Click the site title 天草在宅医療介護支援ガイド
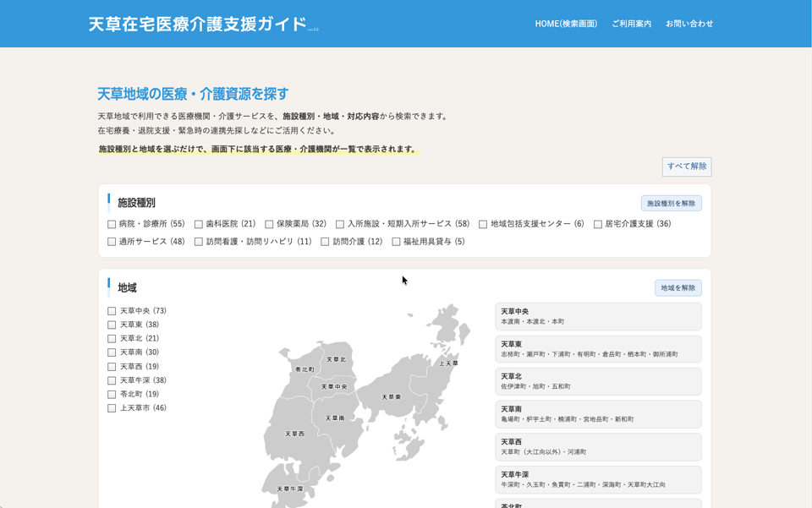The height and width of the screenshot is (508, 812). (197, 24)
